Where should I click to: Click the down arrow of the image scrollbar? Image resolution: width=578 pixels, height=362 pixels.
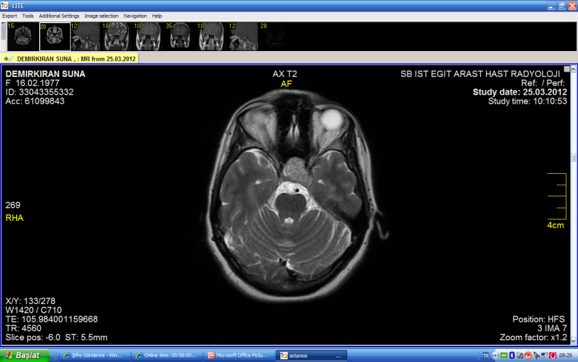pyautogui.click(x=574, y=341)
